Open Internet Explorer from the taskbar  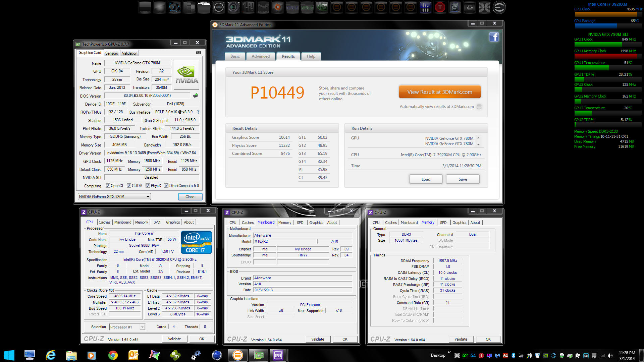click(51, 355)
